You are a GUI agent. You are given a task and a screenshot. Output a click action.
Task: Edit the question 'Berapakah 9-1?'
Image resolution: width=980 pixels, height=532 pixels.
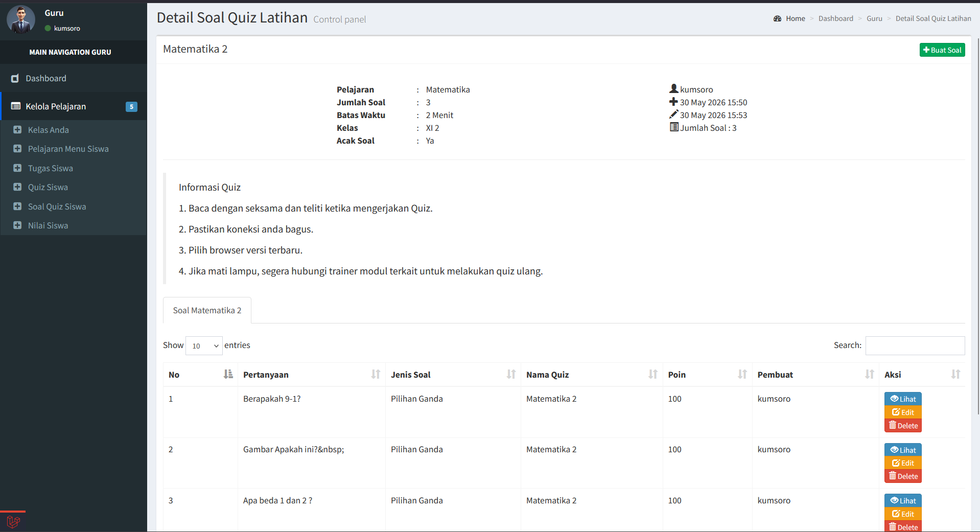coord(903,412)
